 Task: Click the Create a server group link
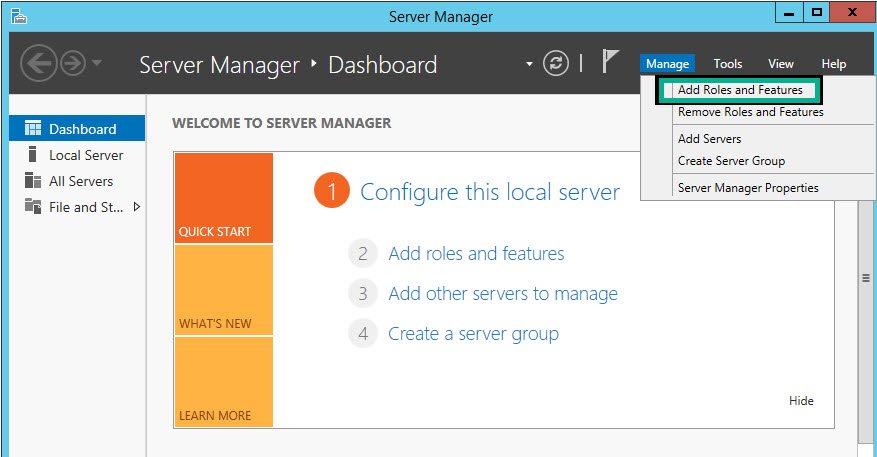473,334
